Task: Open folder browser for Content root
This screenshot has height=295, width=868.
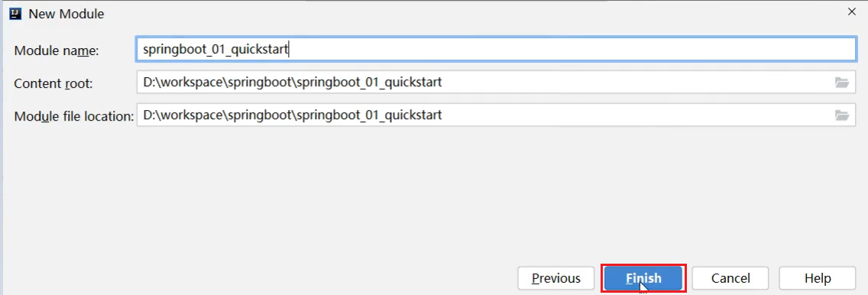Action: (x=841, y=83)
